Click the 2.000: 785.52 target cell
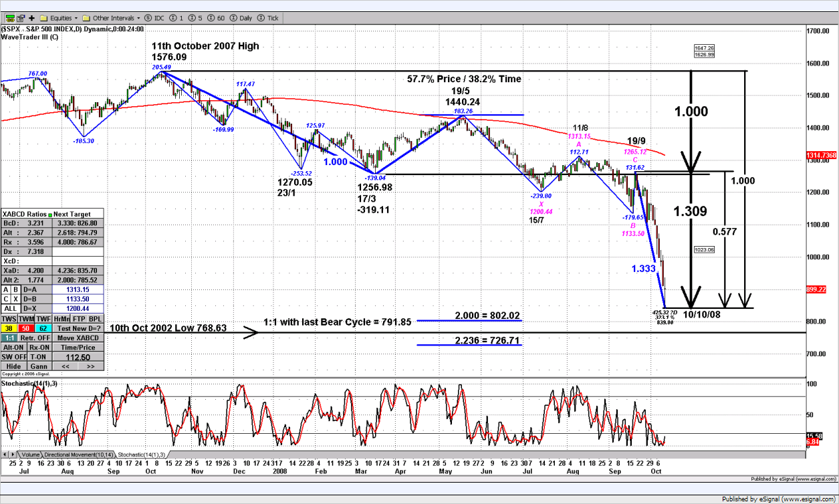 [78, 279]
